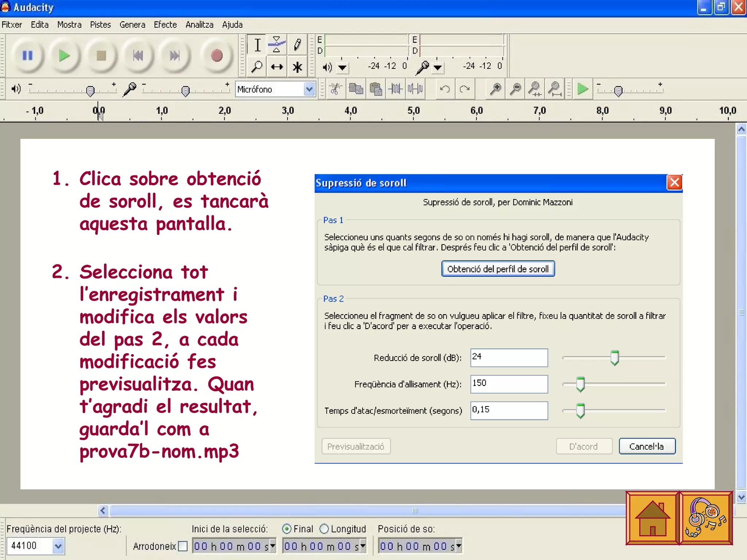Click the output meter speaker icon

[x=327, y=67]
